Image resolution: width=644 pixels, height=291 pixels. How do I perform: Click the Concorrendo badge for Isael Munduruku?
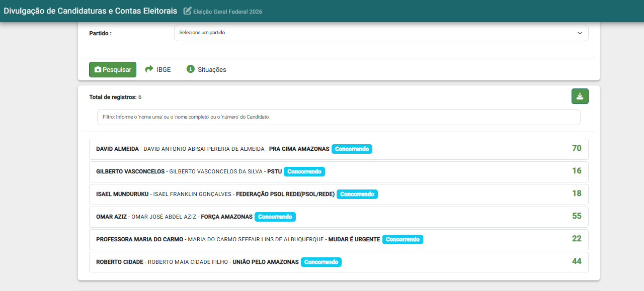tap(357, 195)
